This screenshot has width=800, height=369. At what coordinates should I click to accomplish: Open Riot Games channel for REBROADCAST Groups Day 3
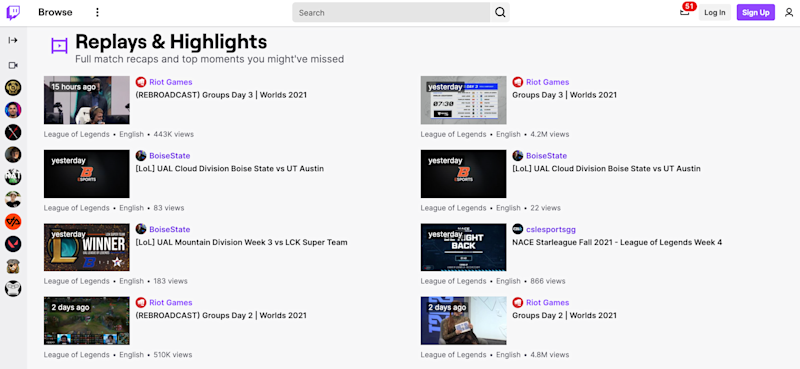pyautogui.click(x=171, y=82)
